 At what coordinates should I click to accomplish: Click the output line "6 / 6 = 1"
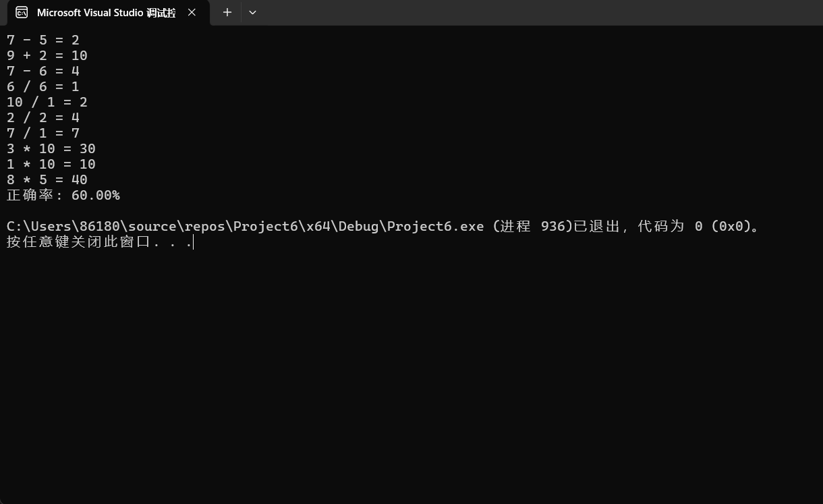pyautogui.click(x=43, y=87)
